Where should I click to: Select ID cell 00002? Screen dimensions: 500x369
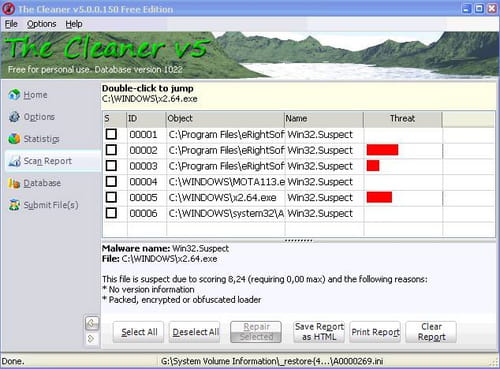tap(143, 150)
